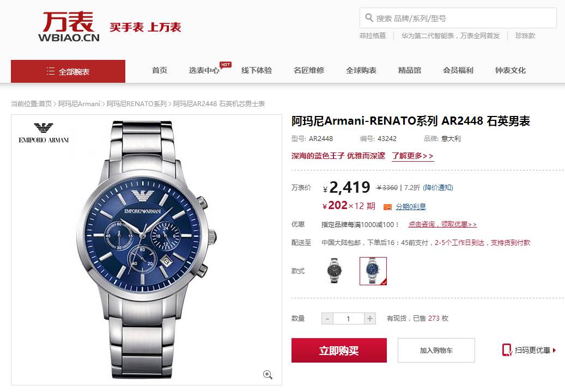Click the 立即购买 buy now button
The image size is (565, 392).
(339, 350)
